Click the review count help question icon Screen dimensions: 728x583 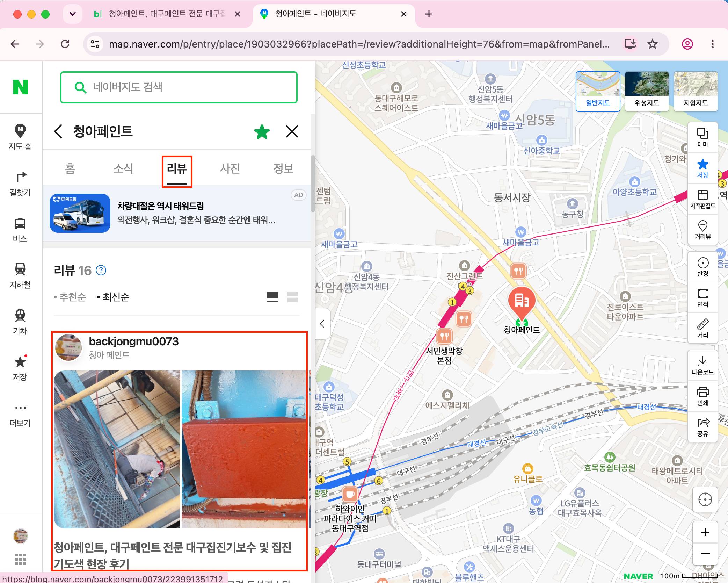101,270
